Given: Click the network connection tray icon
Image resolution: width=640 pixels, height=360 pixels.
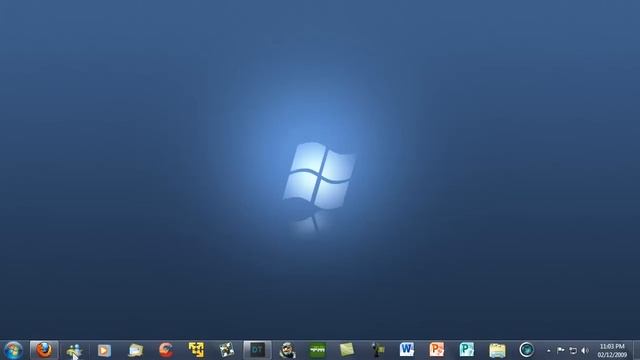Looking at the screenshot, I should (x=573, y=351).
